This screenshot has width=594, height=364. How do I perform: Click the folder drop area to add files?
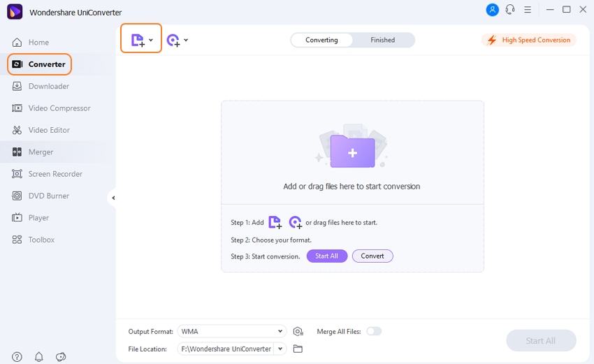click(x=352, y=152)
